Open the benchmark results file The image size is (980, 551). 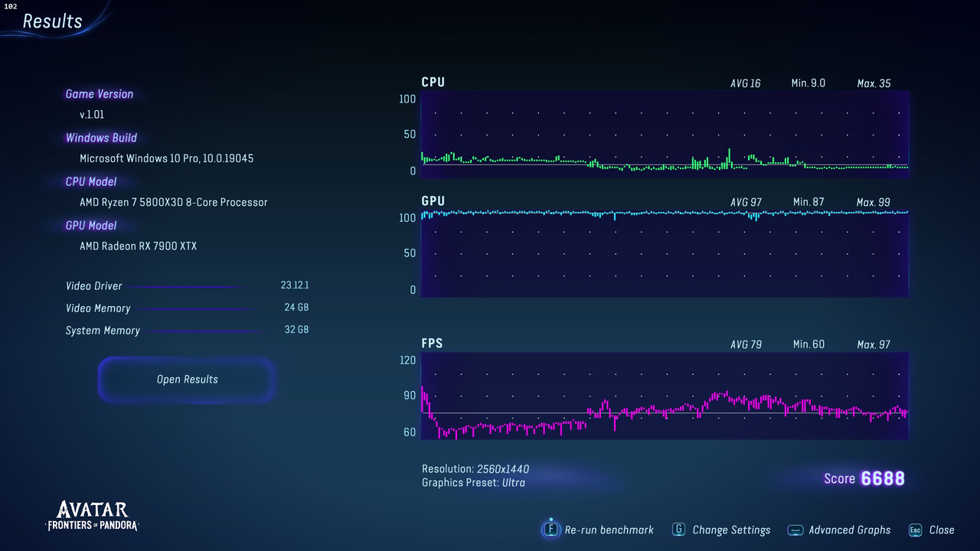click(187, 380)
